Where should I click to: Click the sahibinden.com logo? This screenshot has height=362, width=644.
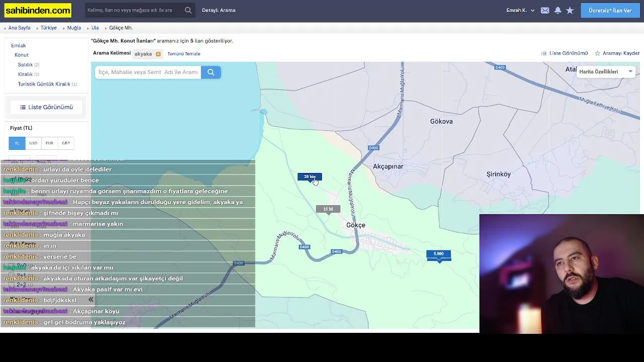pyautogui.click(x=38, y=10)
